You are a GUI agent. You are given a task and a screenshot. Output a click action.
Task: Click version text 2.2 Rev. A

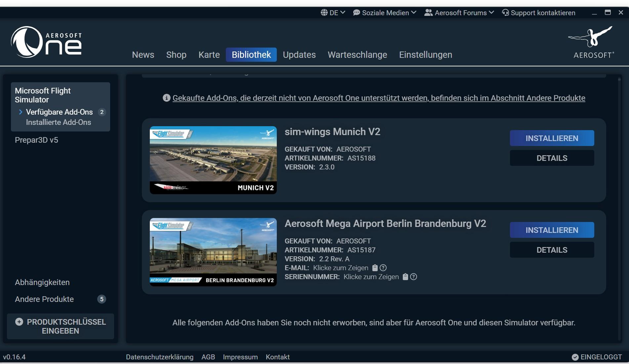pyautogui.click(x=334, y=259)
